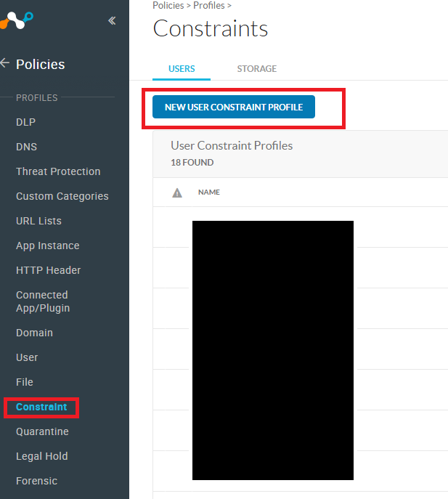Go back using the Policies arrow

[x=6, y=64]
